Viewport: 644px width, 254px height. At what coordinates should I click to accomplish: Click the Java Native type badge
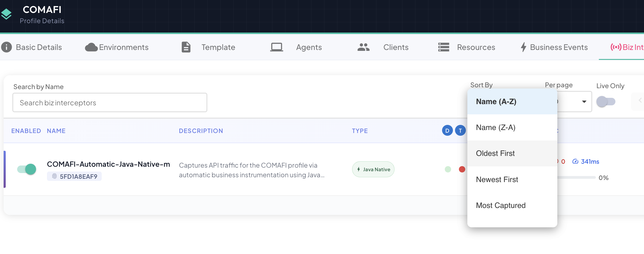(x=373, y=169)
